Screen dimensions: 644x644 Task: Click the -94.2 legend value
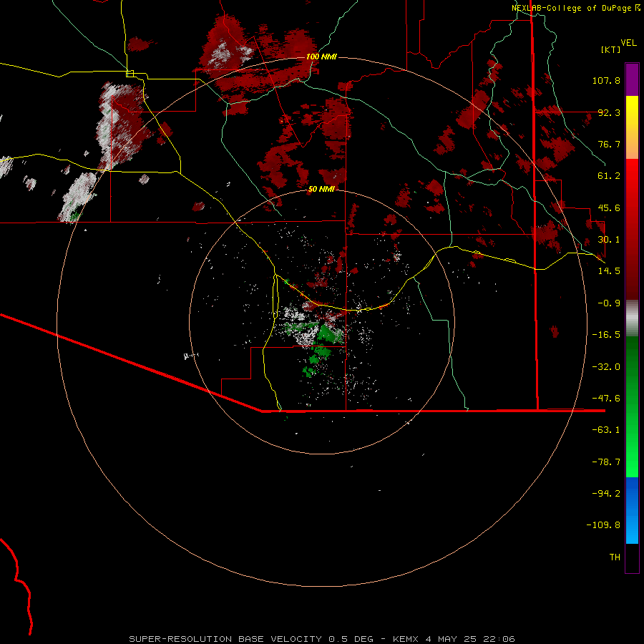tap(606, 493)
